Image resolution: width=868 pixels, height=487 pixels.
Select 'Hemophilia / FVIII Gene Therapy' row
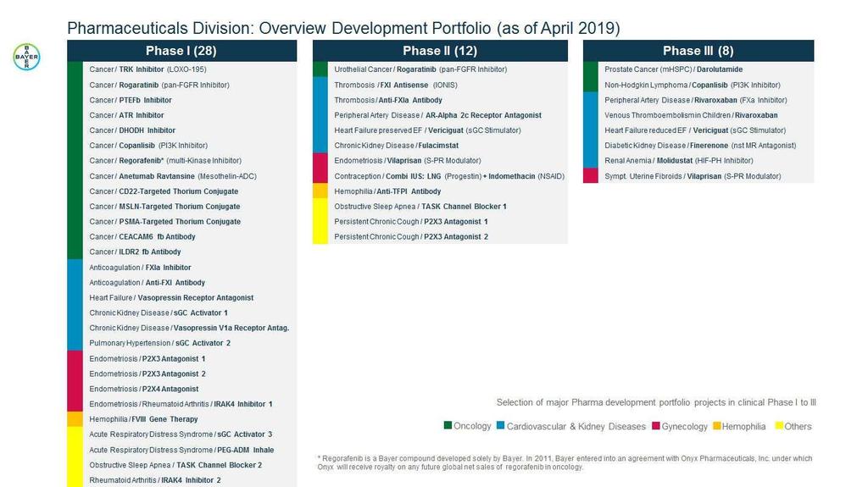pos(181,419)
